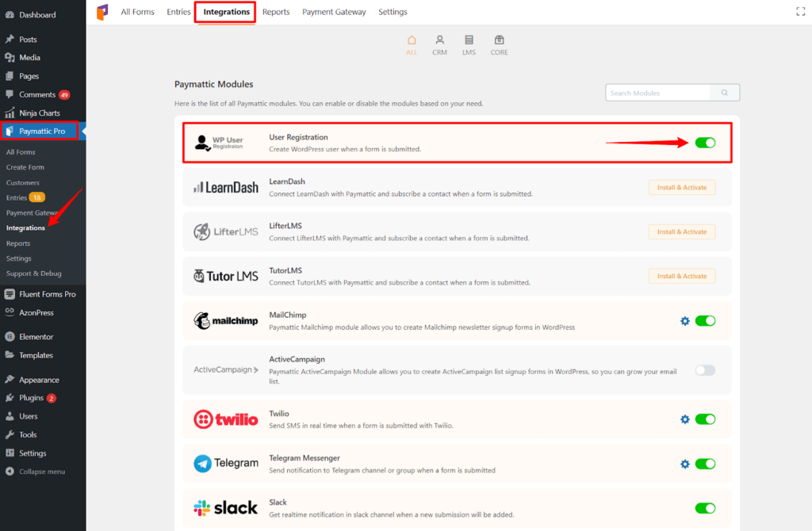The width and height of the screenshot is (812, 531).
Task: Click the 'Telegram Messenger' module title
Action: point(304,458)
